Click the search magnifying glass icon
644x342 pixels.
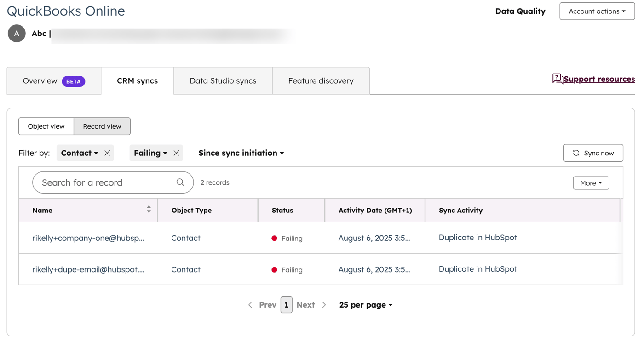click(180, 182)
